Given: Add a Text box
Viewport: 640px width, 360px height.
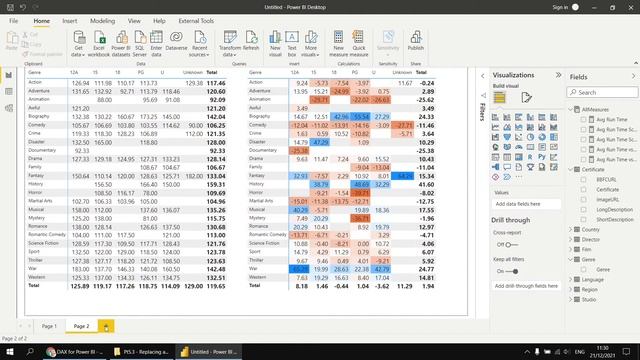Looking at the screenshot, I should pos(292,44).
